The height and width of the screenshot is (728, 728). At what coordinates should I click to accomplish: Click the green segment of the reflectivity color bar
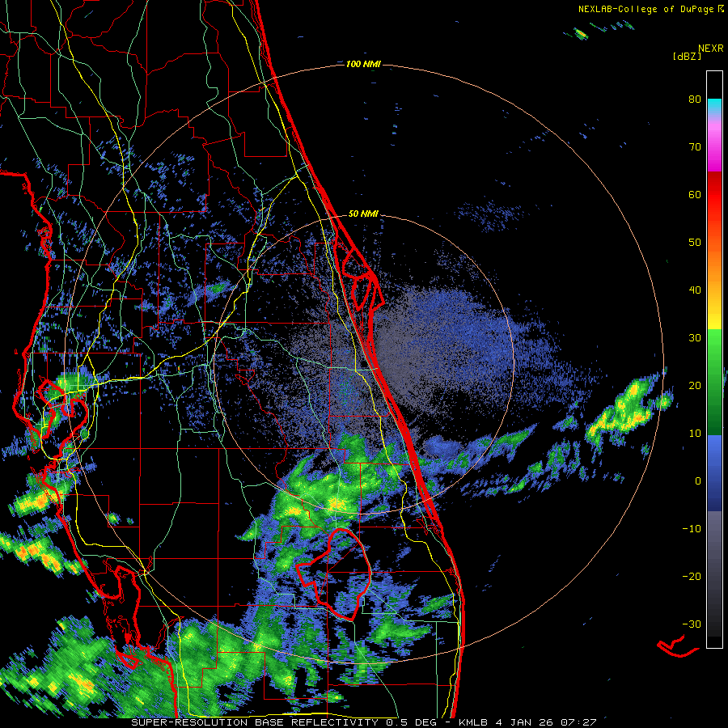pos(714,382)
